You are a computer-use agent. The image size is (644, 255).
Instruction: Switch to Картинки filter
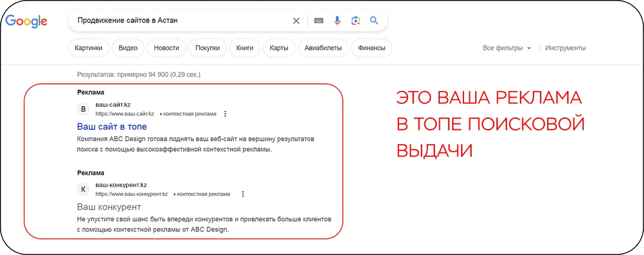(89, 48)
